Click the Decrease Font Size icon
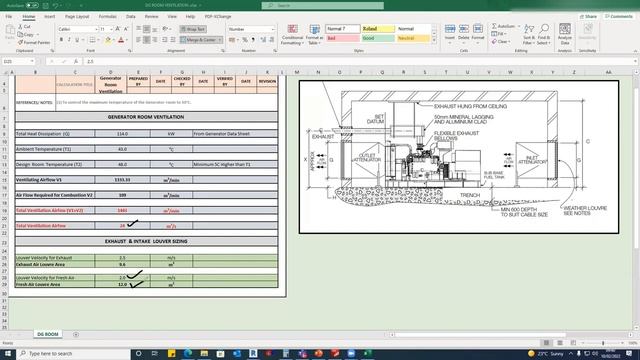The image size is (640, 360). [126, 29]
